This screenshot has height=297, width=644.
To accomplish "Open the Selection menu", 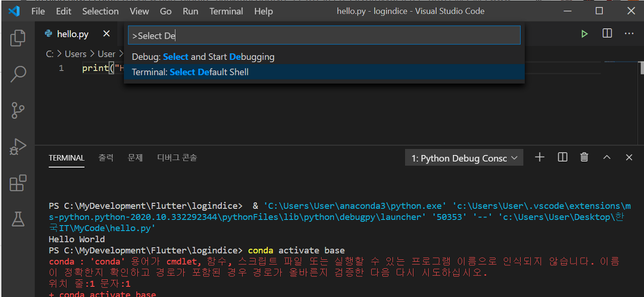I will 101,11.
